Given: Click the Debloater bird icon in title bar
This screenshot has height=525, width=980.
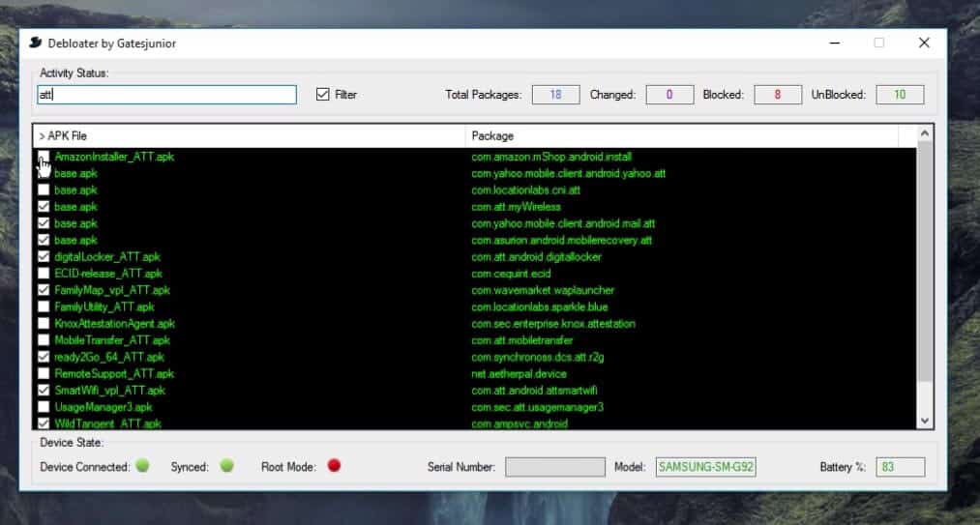Looking at the screenshot, I should 36,44.
